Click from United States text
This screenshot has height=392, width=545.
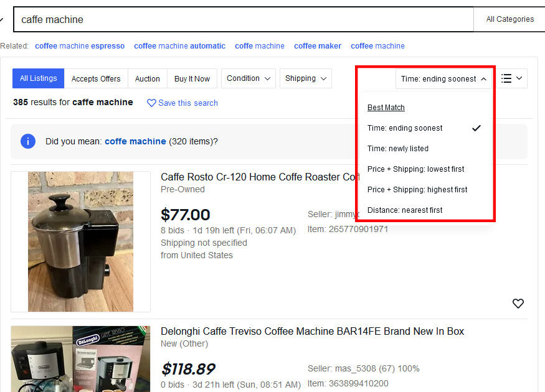196,255
